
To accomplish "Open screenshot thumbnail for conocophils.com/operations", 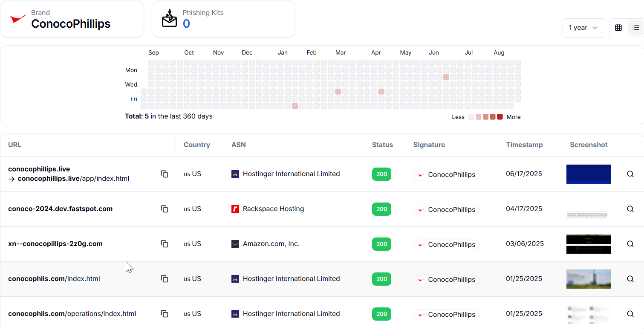I will point(589,314).
